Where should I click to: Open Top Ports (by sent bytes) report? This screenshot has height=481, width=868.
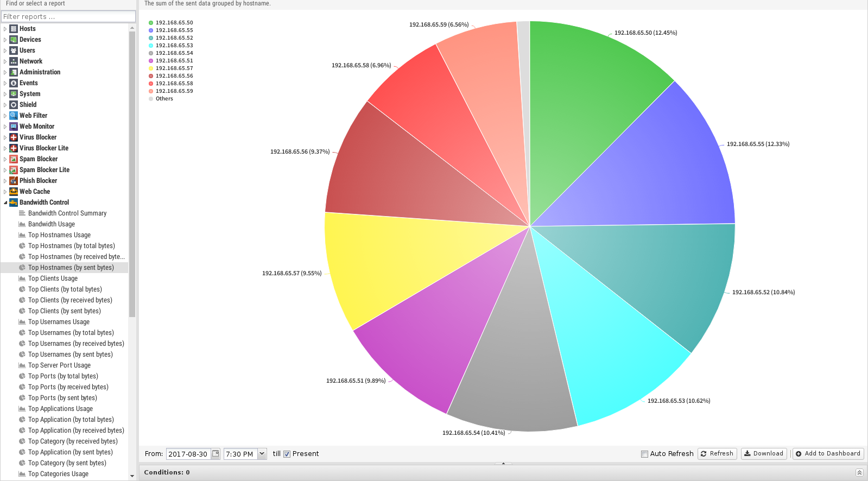[62, 398]
